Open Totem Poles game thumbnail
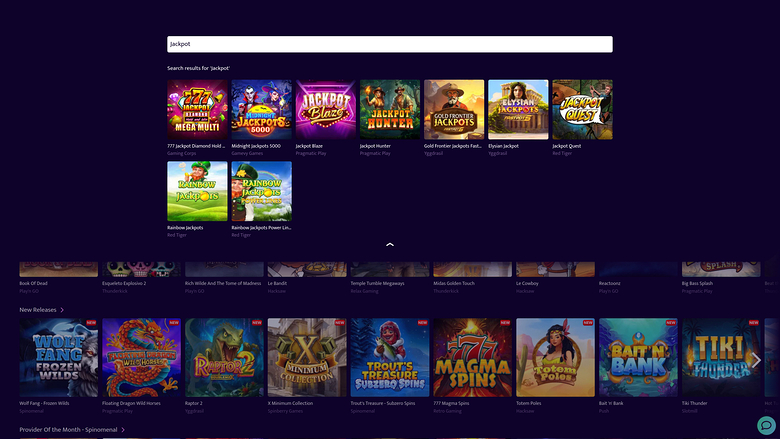780x439 pixels. point(555,357)
